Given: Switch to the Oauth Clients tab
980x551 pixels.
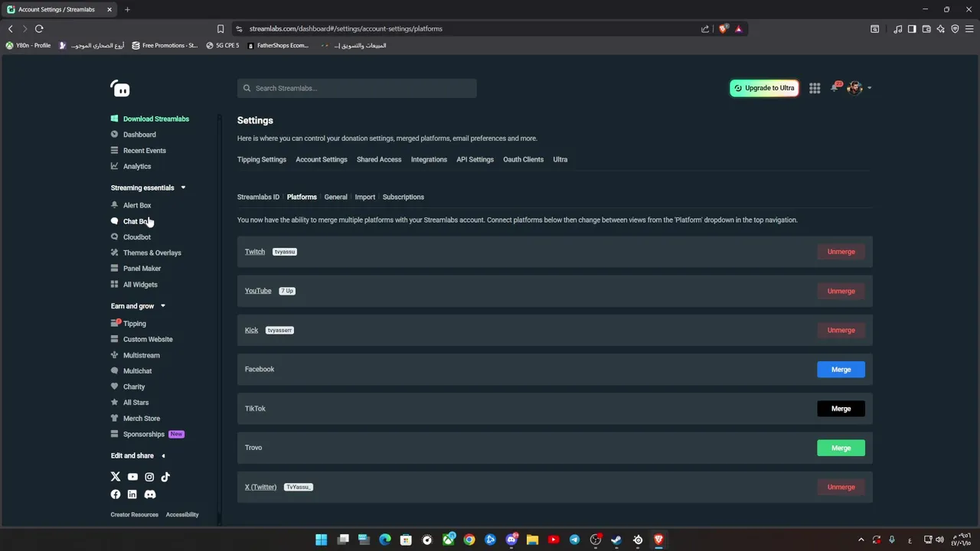Looking at the screenshot, I should 523,159.
